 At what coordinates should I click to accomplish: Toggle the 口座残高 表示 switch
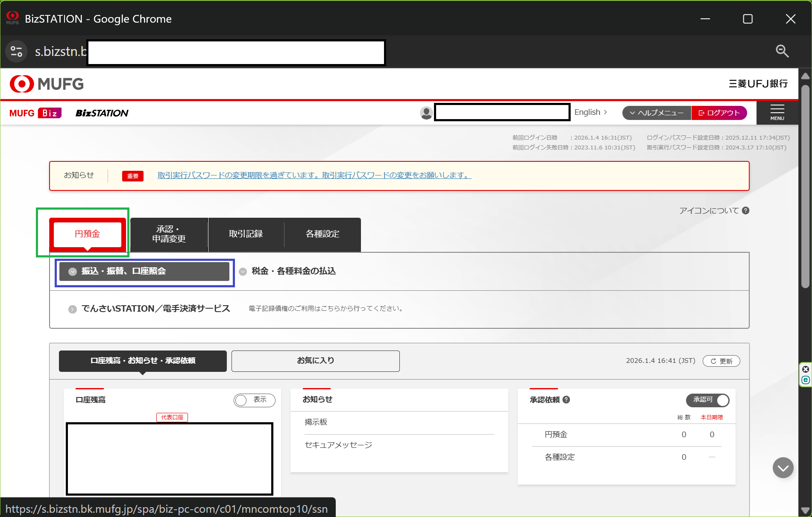point(254,400)
